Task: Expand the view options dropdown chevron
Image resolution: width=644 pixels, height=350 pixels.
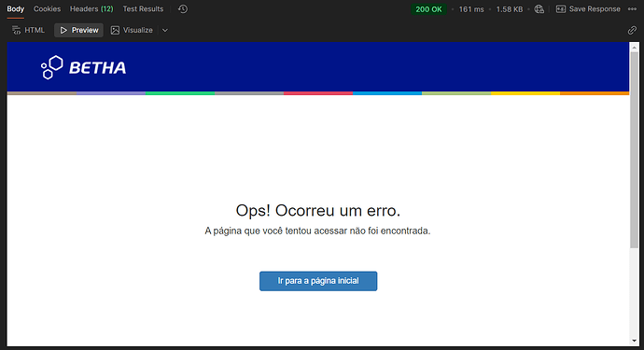Action: [164, 30]
